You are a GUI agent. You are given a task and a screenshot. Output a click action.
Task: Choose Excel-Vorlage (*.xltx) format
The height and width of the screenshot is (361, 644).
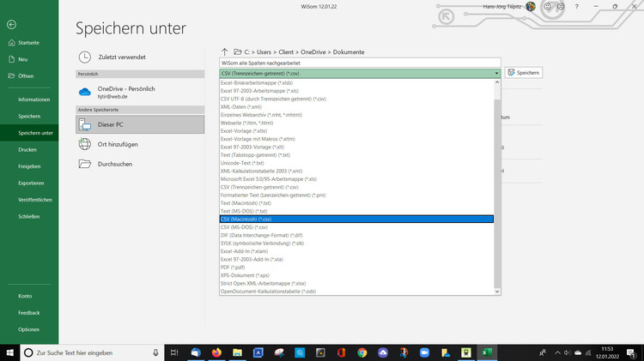(x=356, y=131)
